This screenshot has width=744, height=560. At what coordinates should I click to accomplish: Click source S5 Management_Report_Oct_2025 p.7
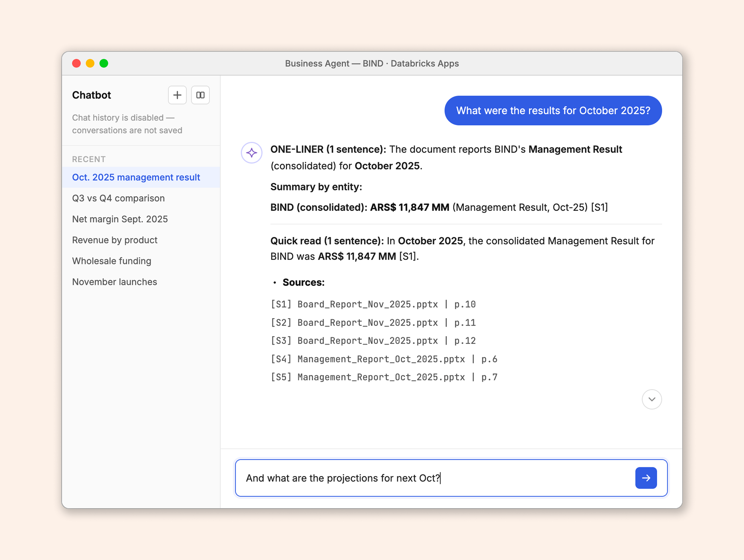click(384, 377)
